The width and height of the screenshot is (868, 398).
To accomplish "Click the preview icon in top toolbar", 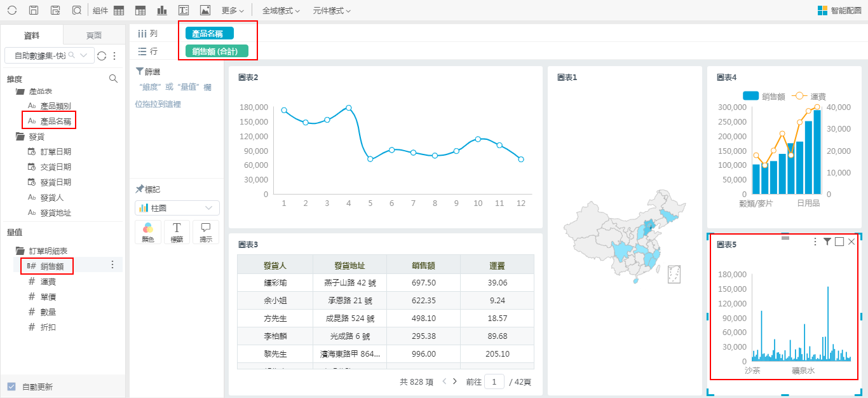I will (77, 10).
